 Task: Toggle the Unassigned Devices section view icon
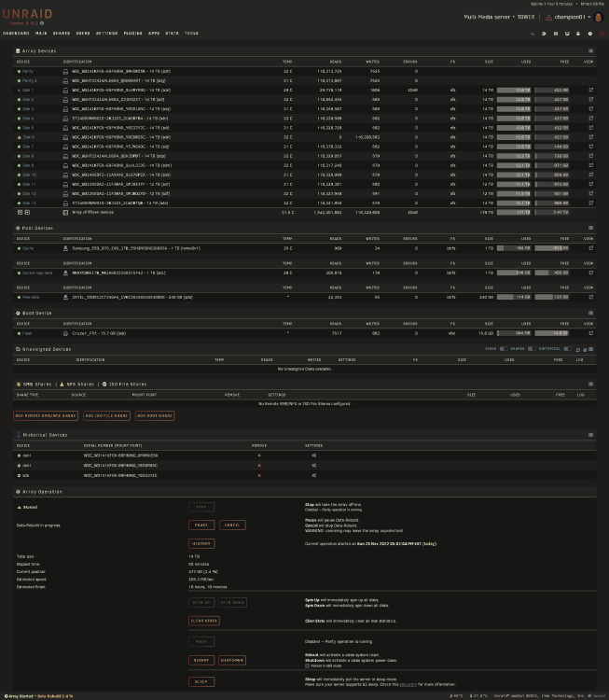coord(590,349)
